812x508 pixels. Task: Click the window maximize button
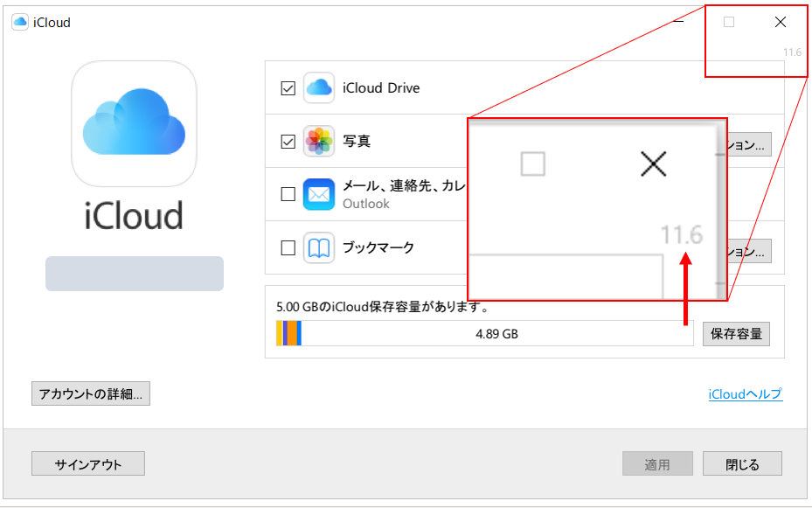(729, 22)
